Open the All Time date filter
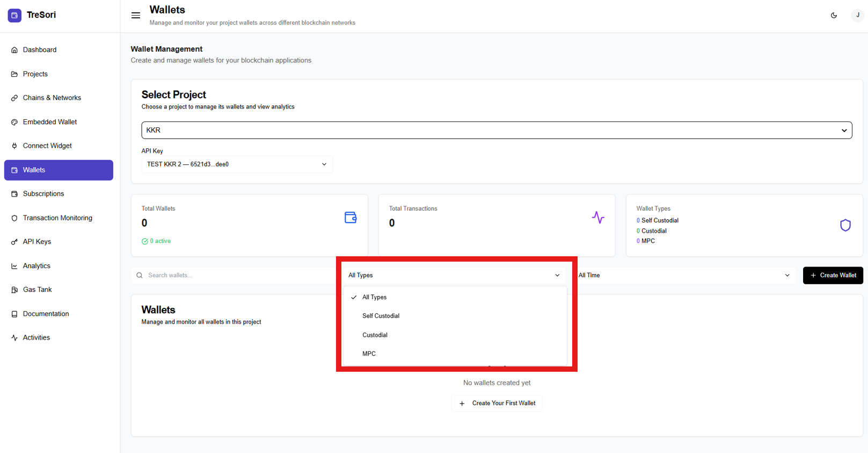Image resolution: width=868 pixels, height=453 pixels. pyautogui.click(x=683, y=275)
